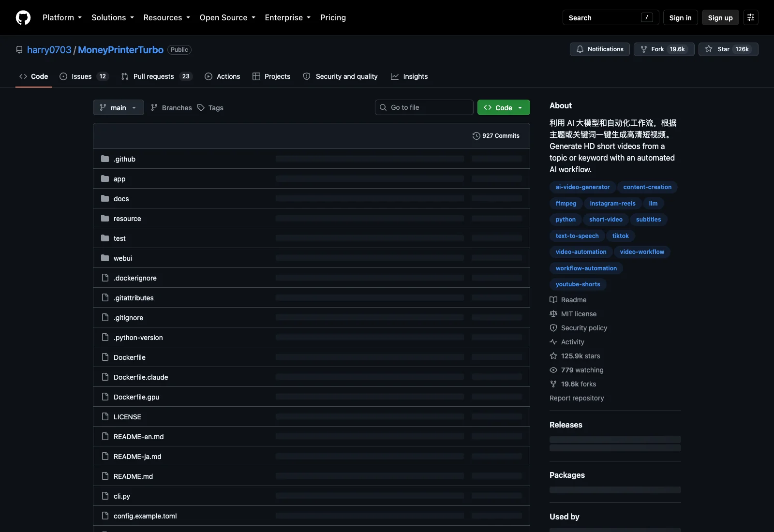Viewport: 774px width, 532px height.
Task: Open the README-en.md file
Action: pyautogui.click(x=138, y=437)
